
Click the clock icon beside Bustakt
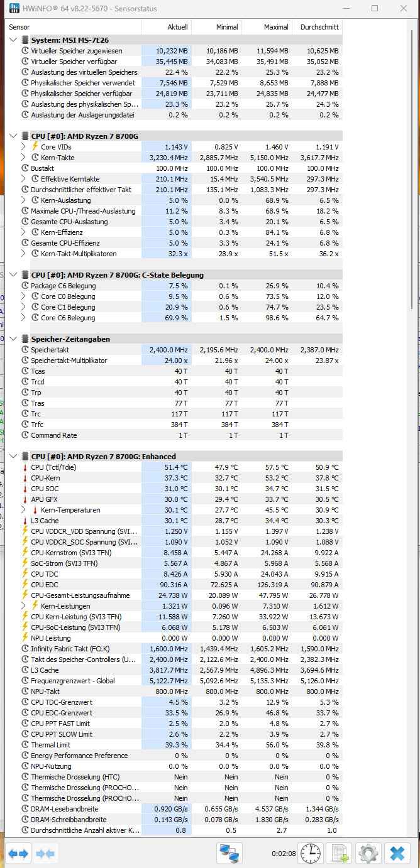25,168
